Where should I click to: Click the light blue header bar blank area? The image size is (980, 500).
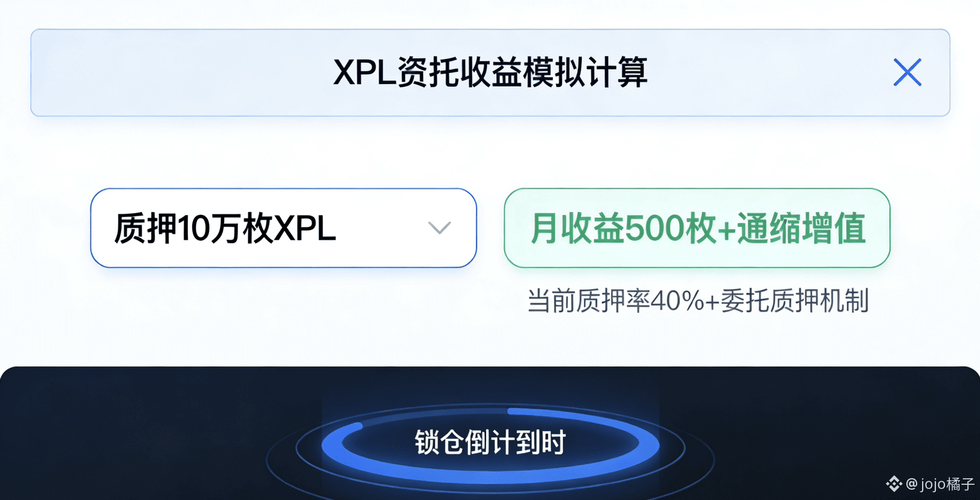tap(181, 72)
